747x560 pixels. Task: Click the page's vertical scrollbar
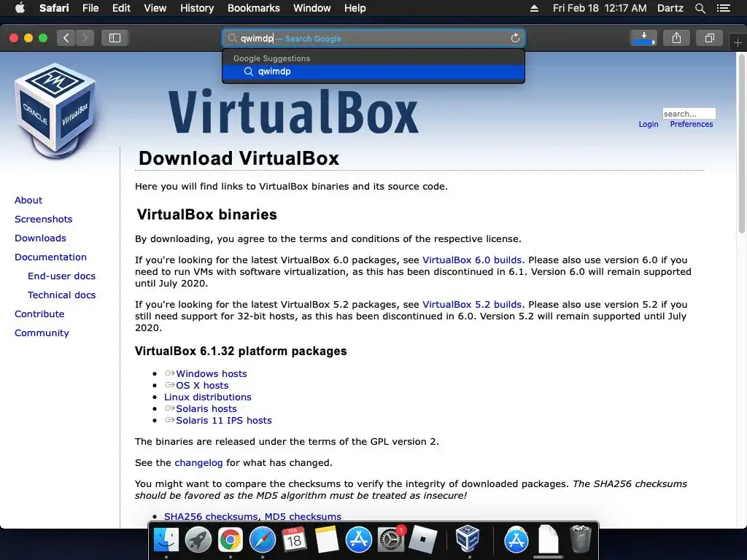(x=742, y=143)
